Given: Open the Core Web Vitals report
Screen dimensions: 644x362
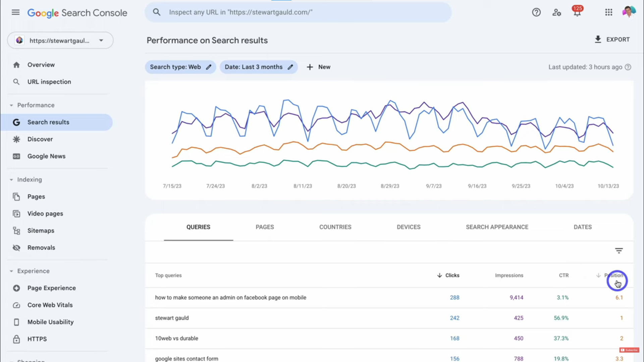Looking at the screenshot, I should (x=50, y=305).
